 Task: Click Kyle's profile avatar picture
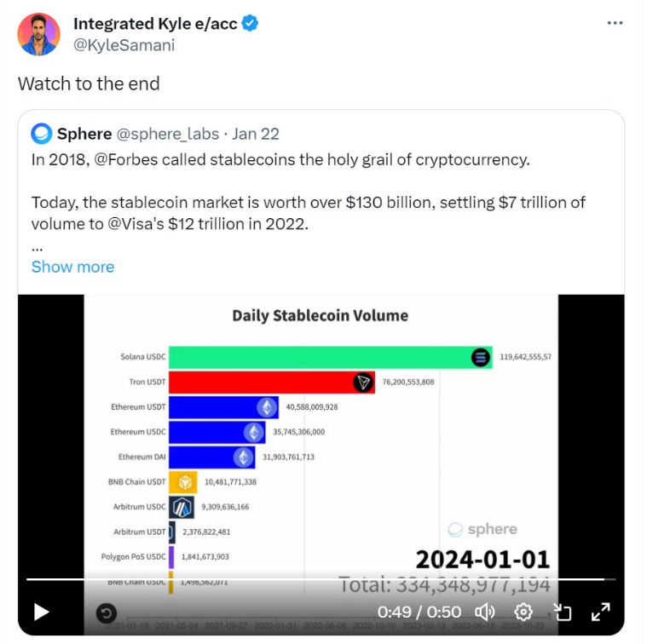click(x=39, y=34)
